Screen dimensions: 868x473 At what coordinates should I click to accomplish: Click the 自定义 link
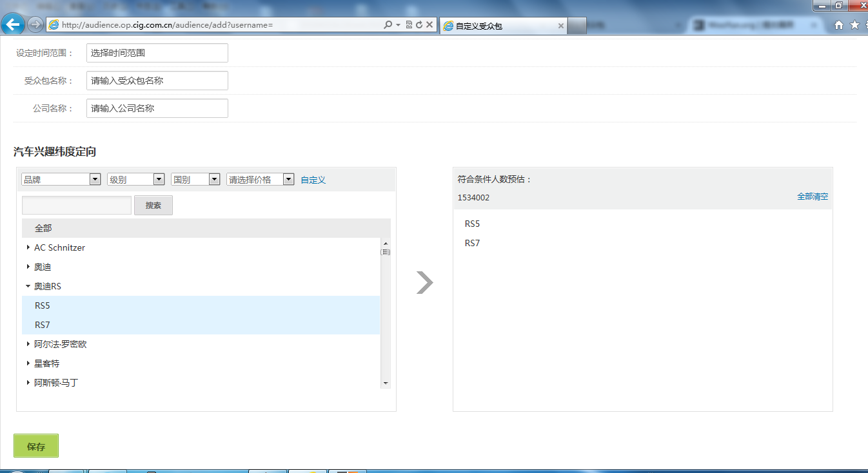click(313, 180)
